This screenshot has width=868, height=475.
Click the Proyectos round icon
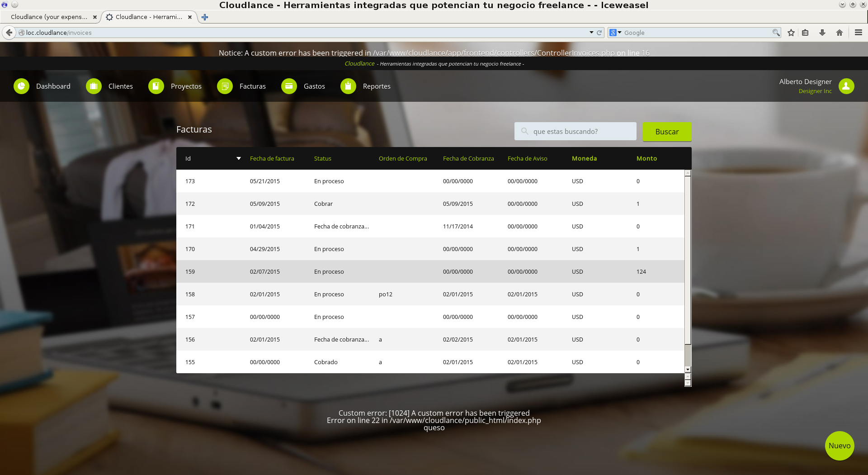tap(156, 86)
